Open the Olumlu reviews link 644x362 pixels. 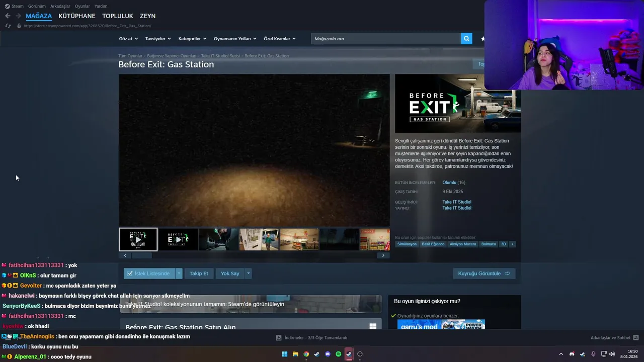click(449, 183)
